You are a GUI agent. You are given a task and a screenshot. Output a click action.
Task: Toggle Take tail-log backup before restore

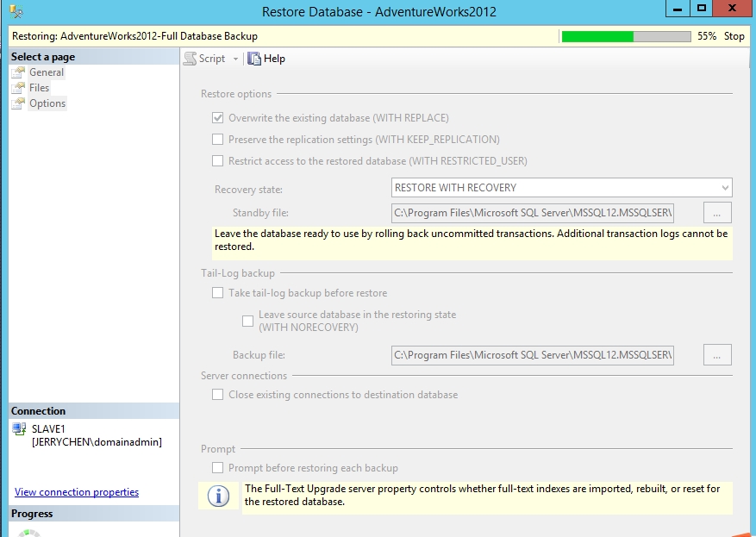tap(218, 293)
